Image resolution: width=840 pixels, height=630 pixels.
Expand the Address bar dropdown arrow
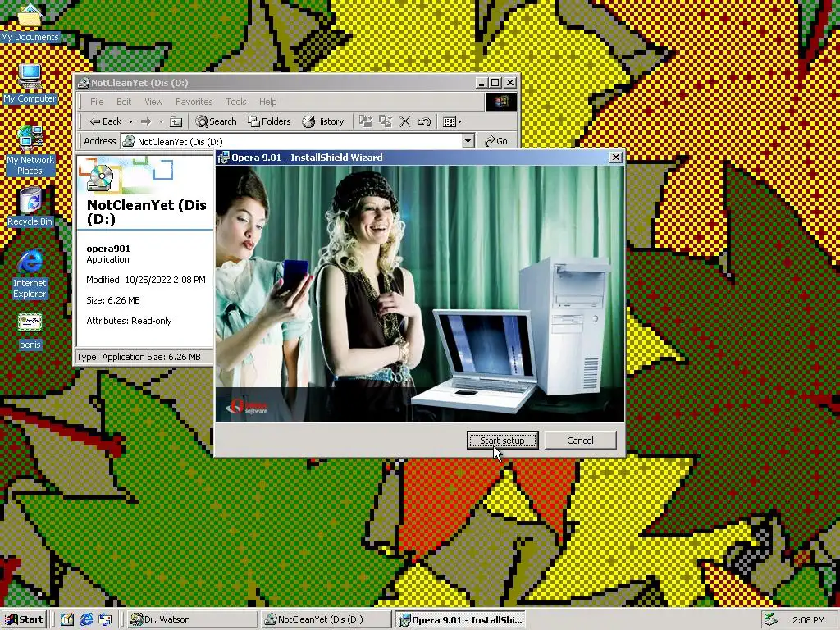click(468, 141)
